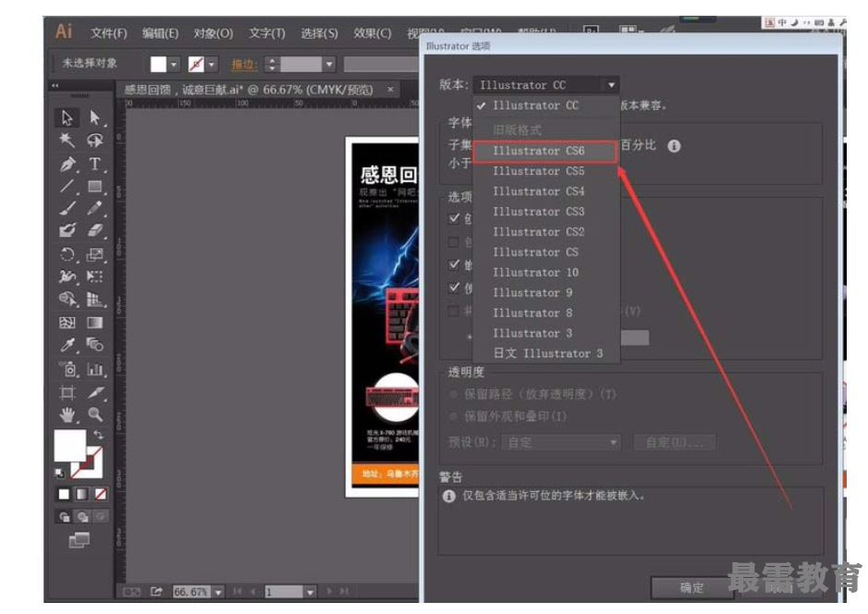Viewport: 868px width, 614px height.
Task: Toggle second unchecked checkbox under 选项
Action: pyautogui.click(x=454, y=242)
